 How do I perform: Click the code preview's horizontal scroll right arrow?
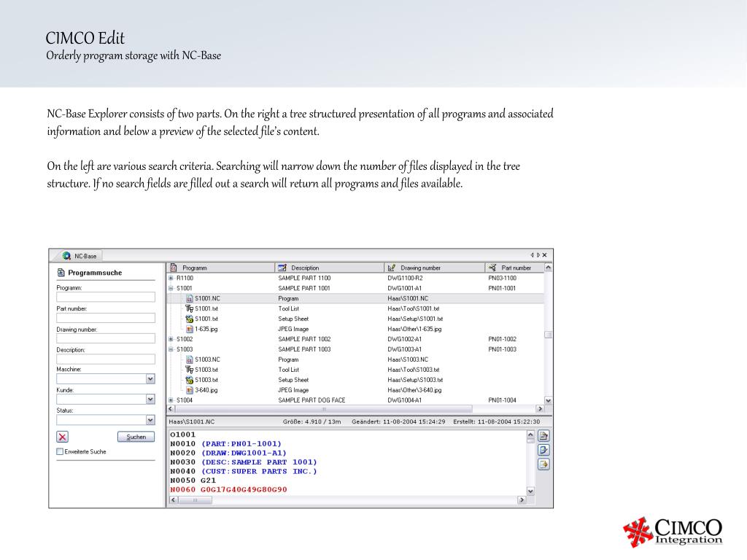point(522,500)
